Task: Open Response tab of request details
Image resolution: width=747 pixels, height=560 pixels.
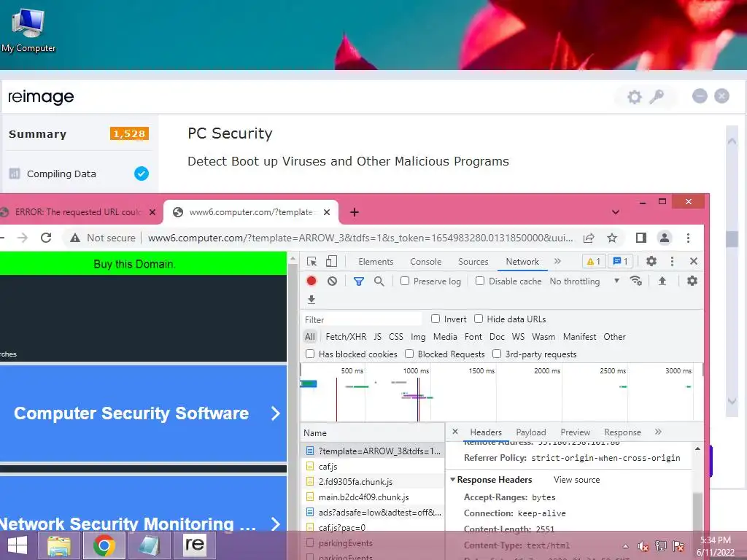Action: (622, 432)
